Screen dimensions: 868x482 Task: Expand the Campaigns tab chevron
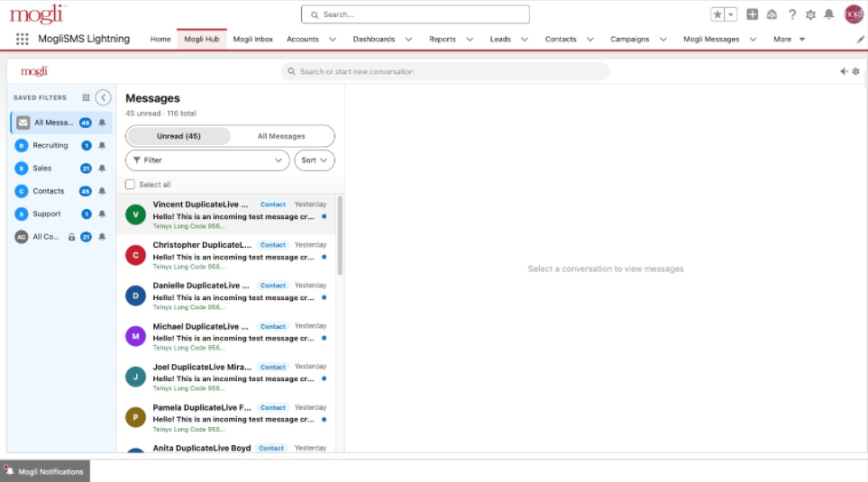point(663,40)
